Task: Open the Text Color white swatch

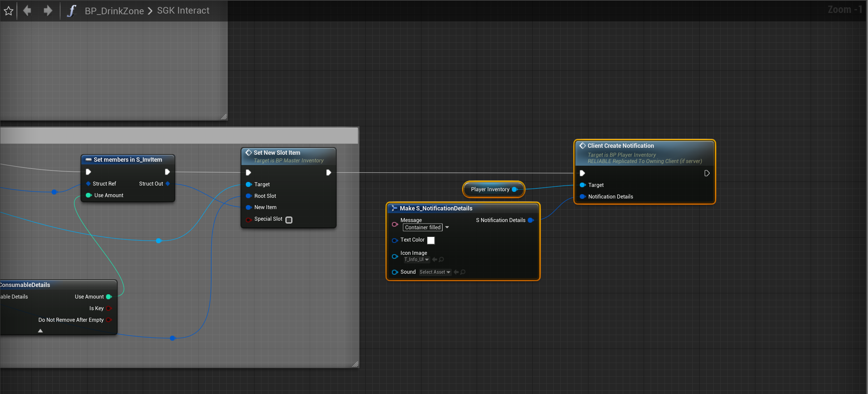Action: click(431, 240)
